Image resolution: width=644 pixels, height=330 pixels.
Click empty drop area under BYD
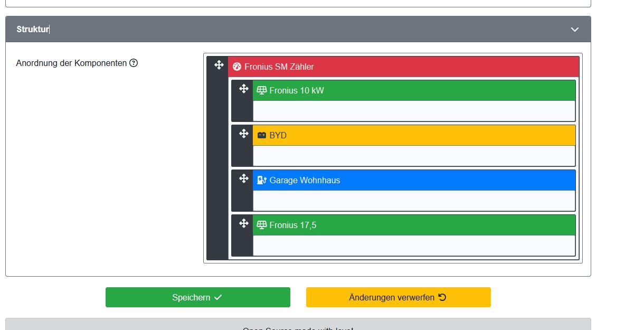point(414,156)
